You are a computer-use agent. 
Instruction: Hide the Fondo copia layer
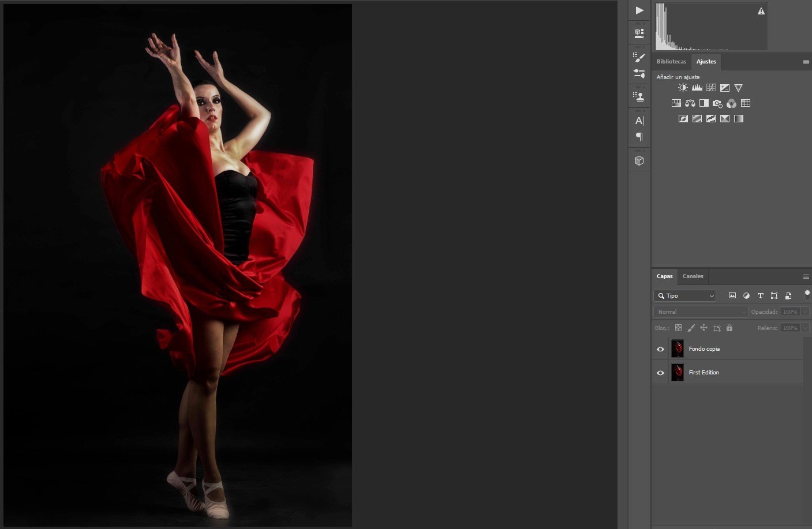(660, 349)
